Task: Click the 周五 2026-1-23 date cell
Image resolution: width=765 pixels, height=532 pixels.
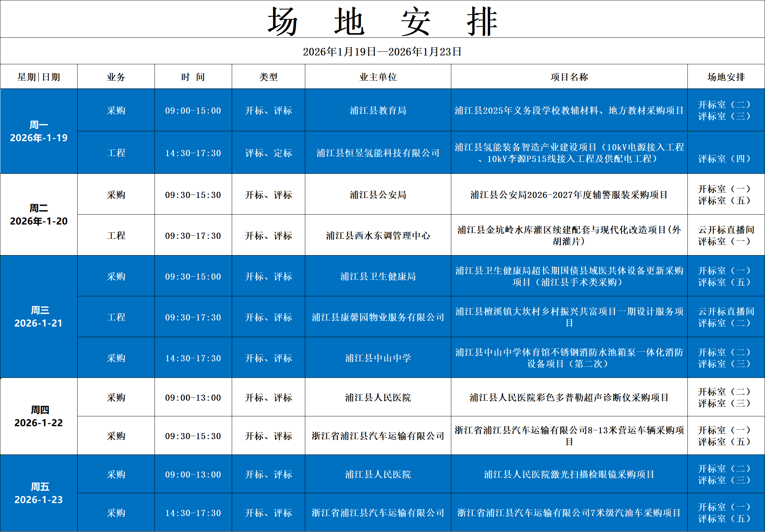Action: click(39, 493)
